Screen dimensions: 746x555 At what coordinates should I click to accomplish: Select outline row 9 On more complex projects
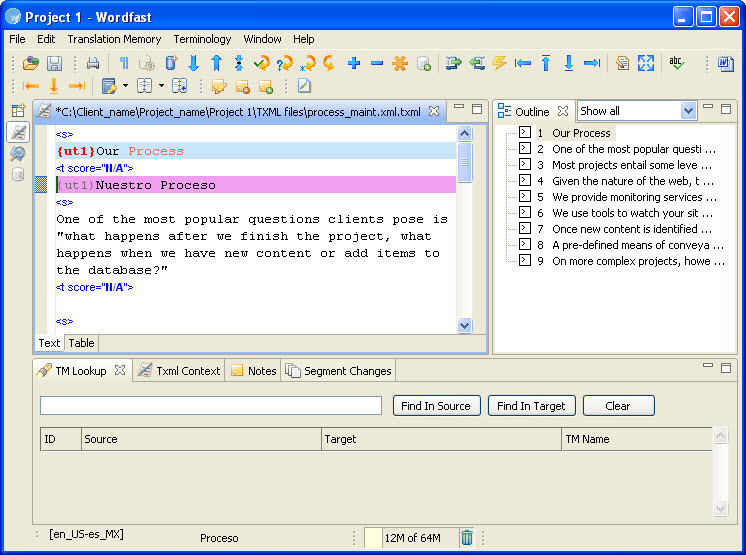coord(638,261)
